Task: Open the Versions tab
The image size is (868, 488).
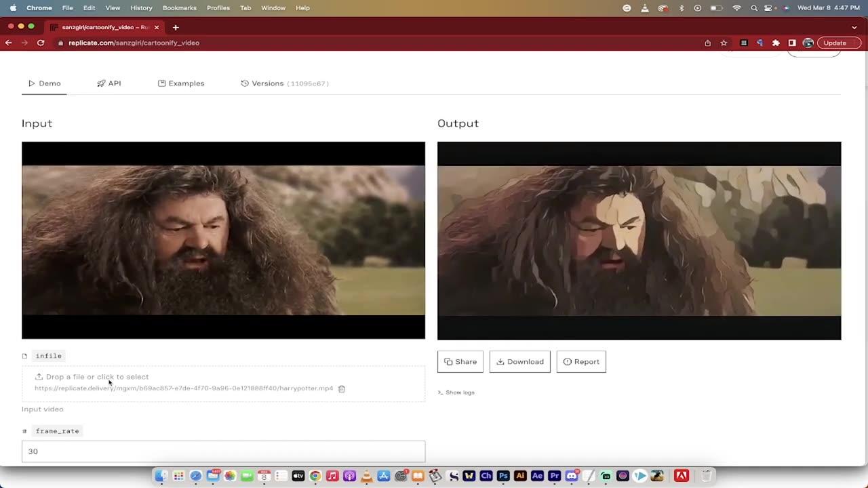Action: (285, 83)
